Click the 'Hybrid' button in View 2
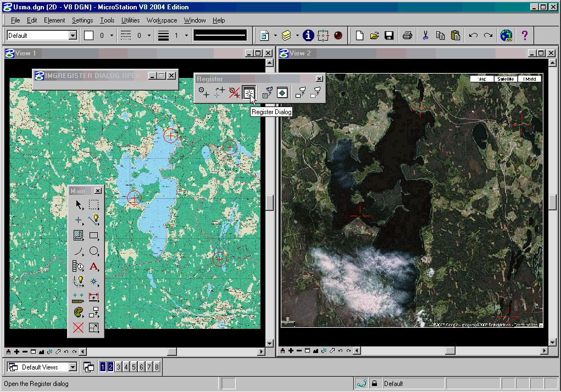Image resolution: width=561 pixels, height=392 pixels. (530, 79)
